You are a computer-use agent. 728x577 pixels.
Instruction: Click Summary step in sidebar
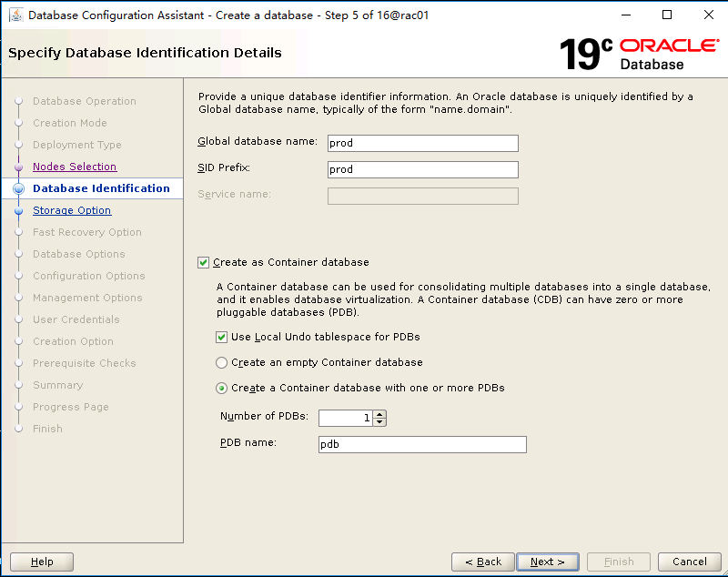click(x=57, y=385)
